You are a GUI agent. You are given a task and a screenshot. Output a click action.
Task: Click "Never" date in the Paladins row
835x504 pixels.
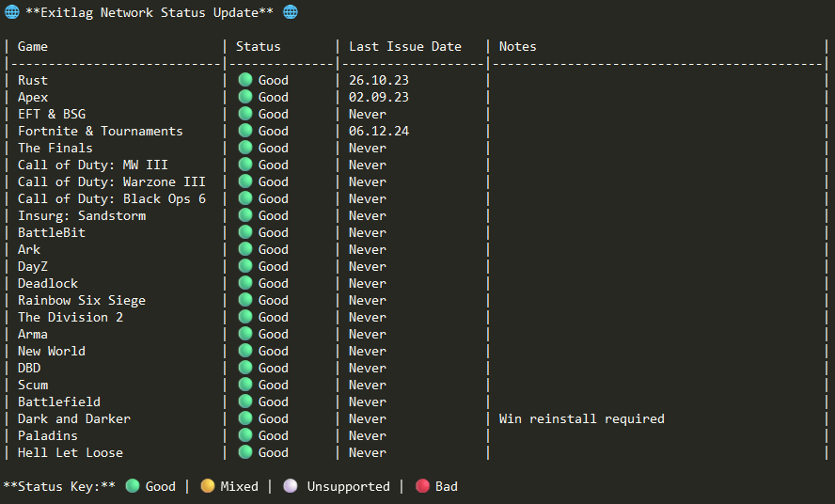pos(368,435)
